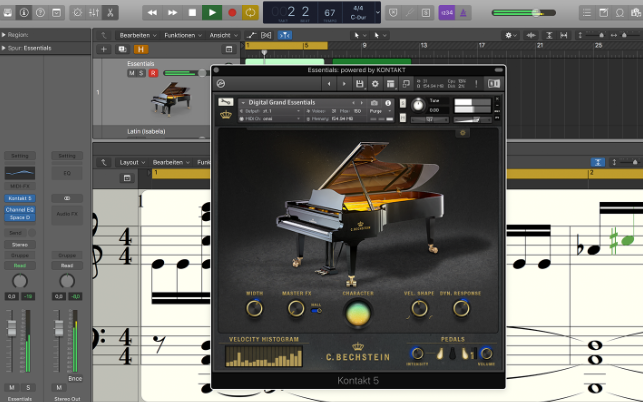Open the Kontakt save floppy disk menu
This screenshot has width=643, height=402.
[x=360, y=84]
